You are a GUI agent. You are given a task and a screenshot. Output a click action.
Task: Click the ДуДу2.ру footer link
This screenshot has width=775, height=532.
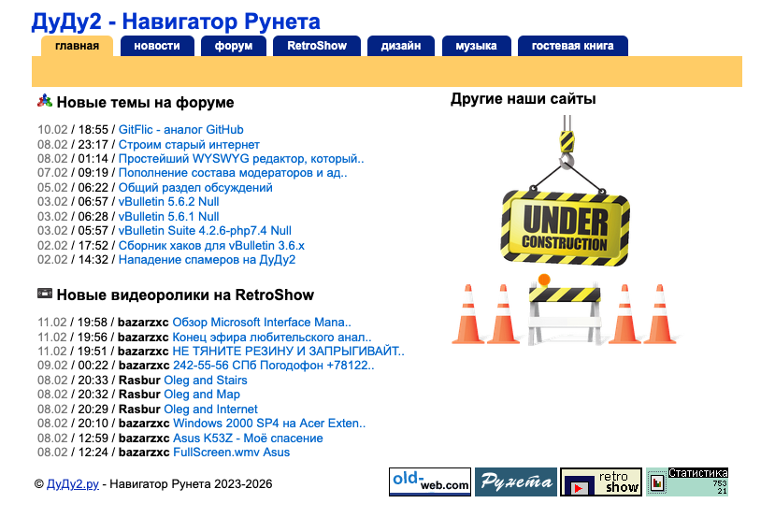pyautogui.click(x=73, y=484)
